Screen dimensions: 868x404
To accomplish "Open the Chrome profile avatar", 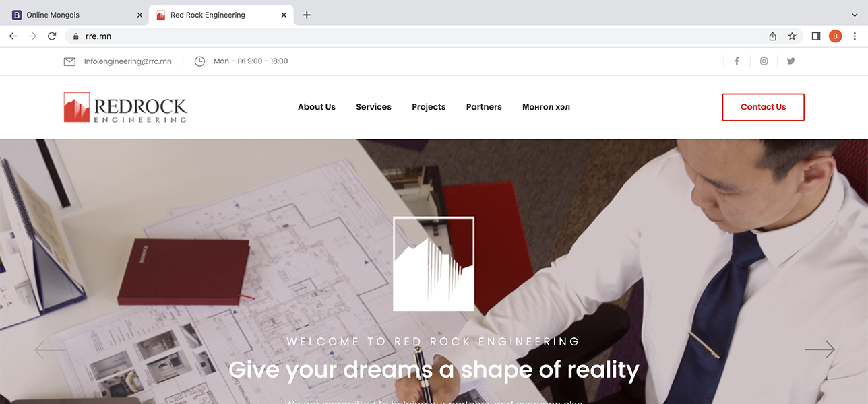I will (835, 36).
